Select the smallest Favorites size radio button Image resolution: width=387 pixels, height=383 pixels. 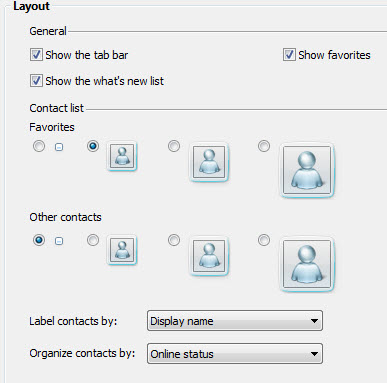point(39,146)
